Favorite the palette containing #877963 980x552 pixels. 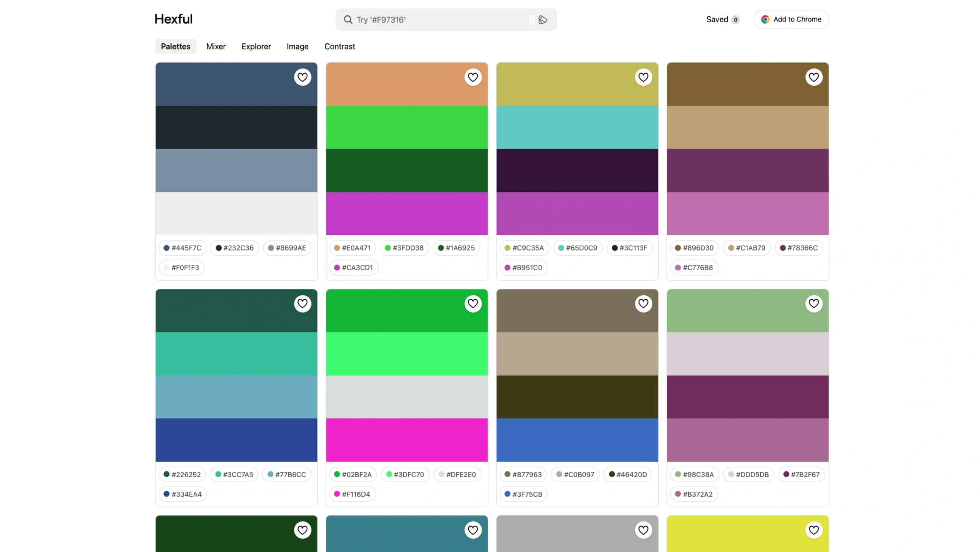click(643, 304)
